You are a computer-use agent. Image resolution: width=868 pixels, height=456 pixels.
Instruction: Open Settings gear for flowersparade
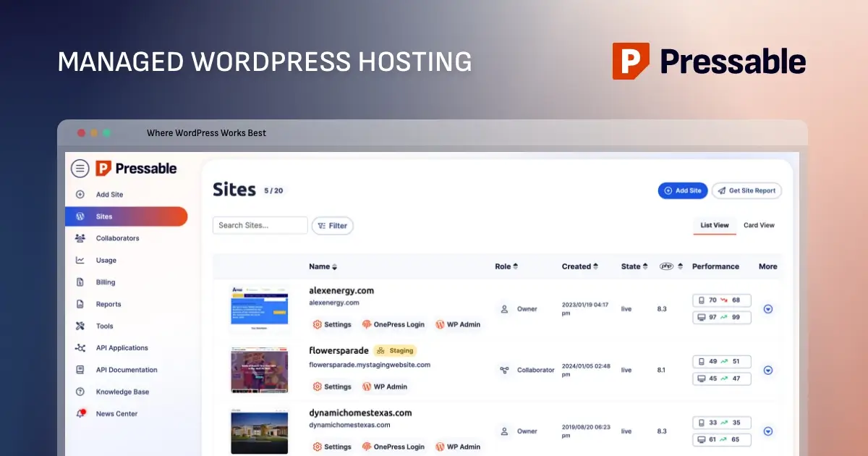[x=331, y=387]
